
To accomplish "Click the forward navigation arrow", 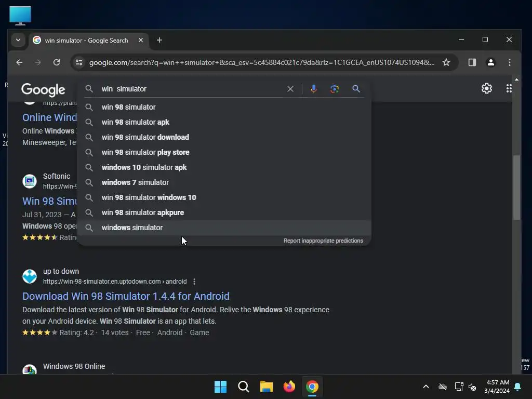I will coord(37,62).
